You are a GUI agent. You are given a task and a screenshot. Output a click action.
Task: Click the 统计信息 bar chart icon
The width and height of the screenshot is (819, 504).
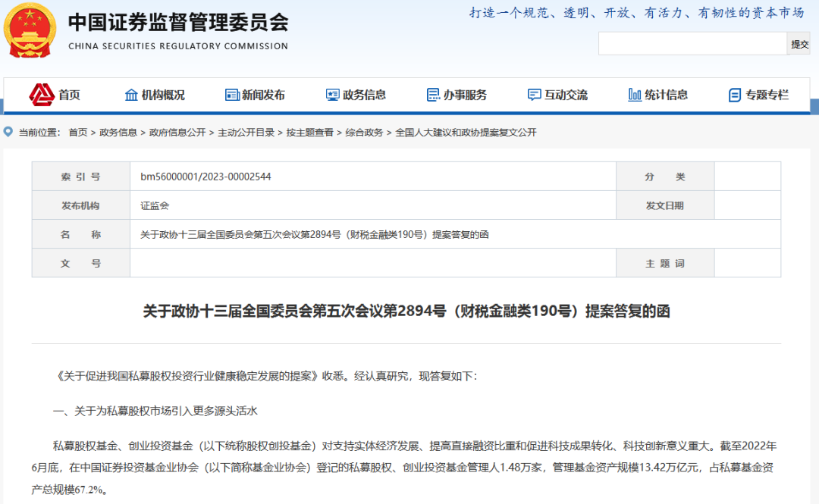[x=635, y=95]
